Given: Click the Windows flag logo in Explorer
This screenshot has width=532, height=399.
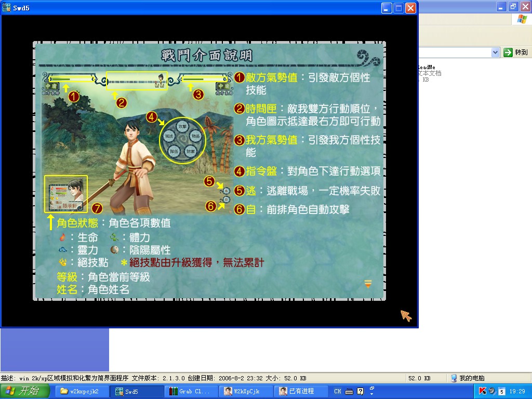Looking at the screenshot, I should (522, 19).
